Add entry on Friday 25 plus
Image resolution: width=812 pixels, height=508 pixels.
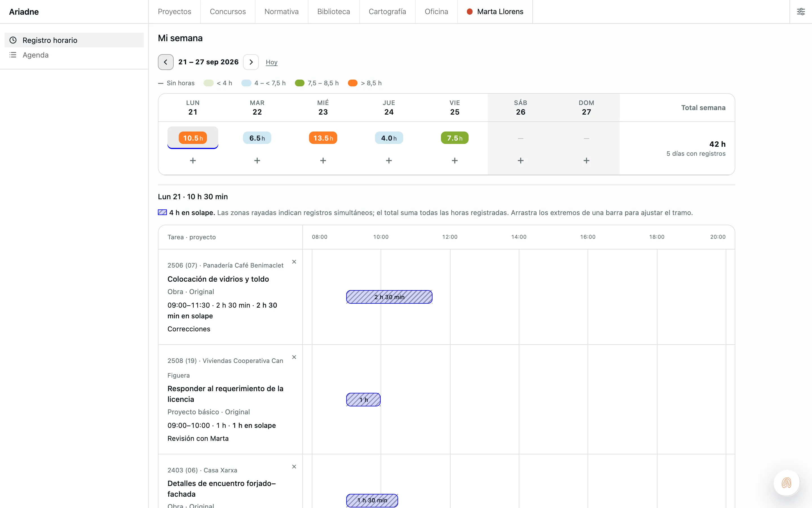point(454,161)
